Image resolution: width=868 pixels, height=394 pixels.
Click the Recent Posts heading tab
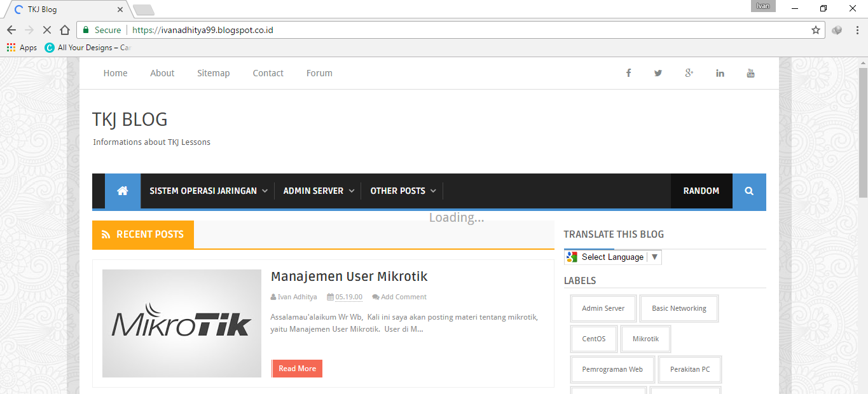point(143,234)
